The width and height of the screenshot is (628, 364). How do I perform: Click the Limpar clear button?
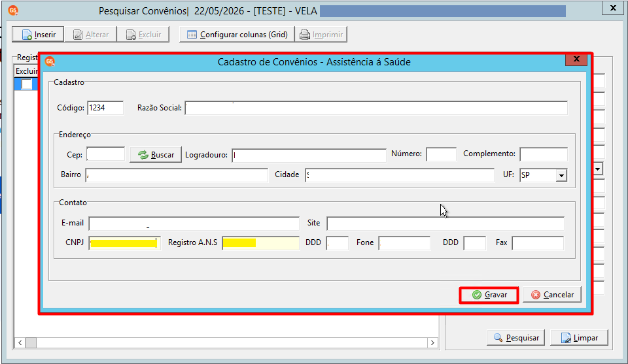click(x=579, y=338)
